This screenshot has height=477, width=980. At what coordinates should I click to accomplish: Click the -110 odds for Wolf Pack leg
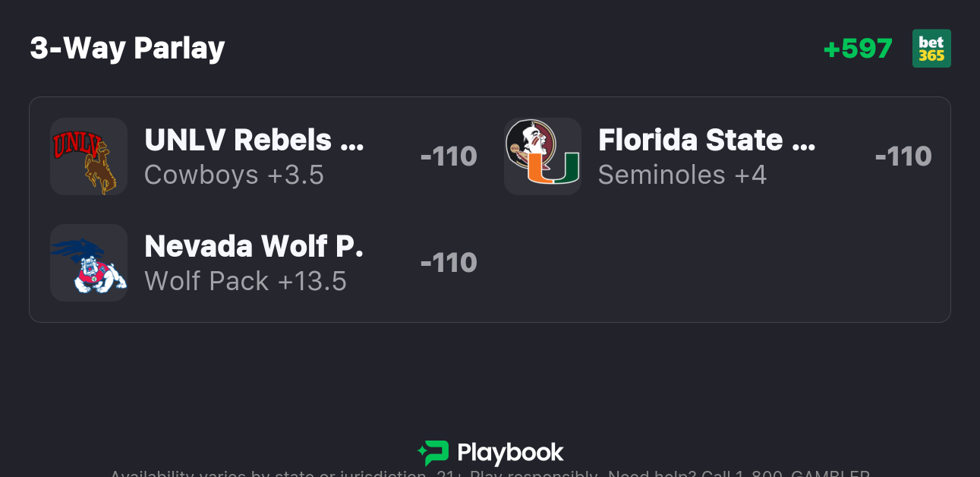pos(448,263)
